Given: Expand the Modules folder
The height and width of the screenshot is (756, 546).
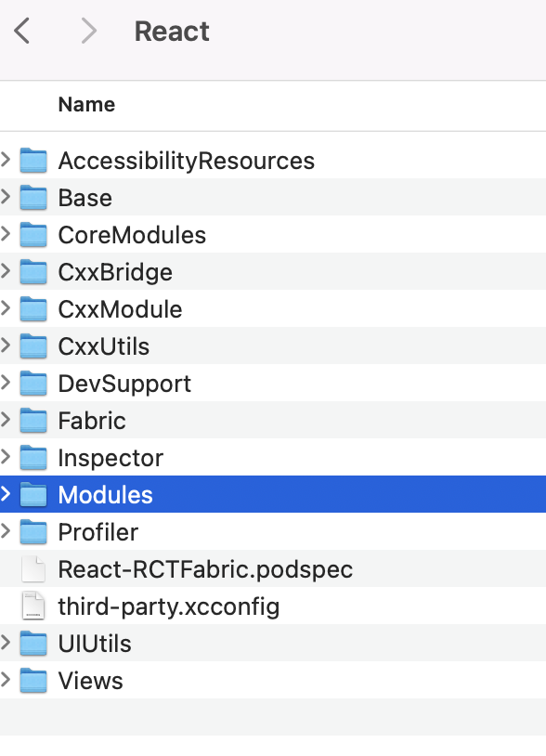Looking at the screenshot, I should (7, 494).
